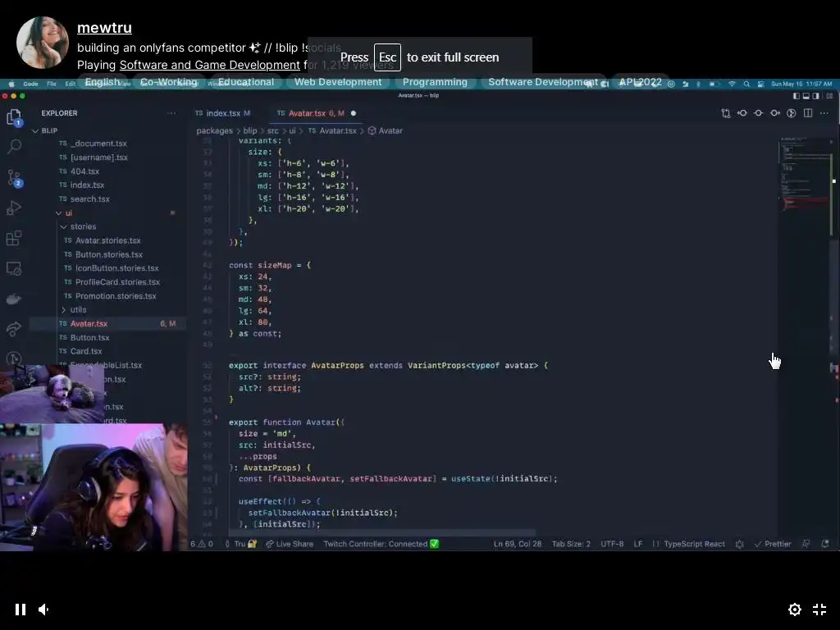This screenshot has width=840, height=630.
Task: Toggle the primary sidebar layout button
Action: point(797,96)
